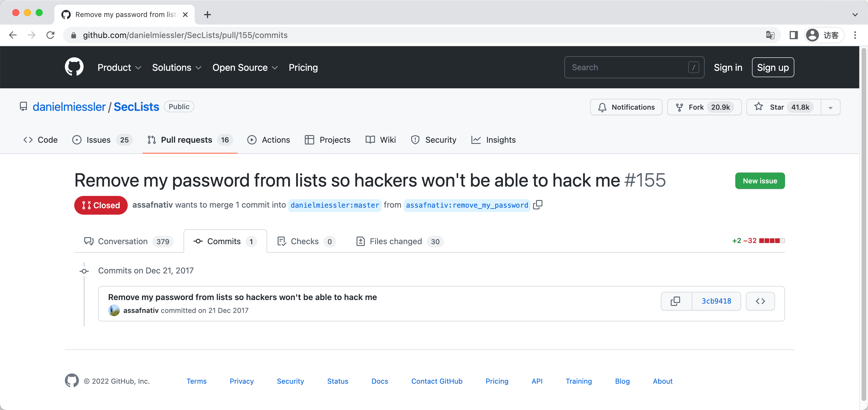Open the footer GitHub logo
868x410 pixels.
[72, 381]
